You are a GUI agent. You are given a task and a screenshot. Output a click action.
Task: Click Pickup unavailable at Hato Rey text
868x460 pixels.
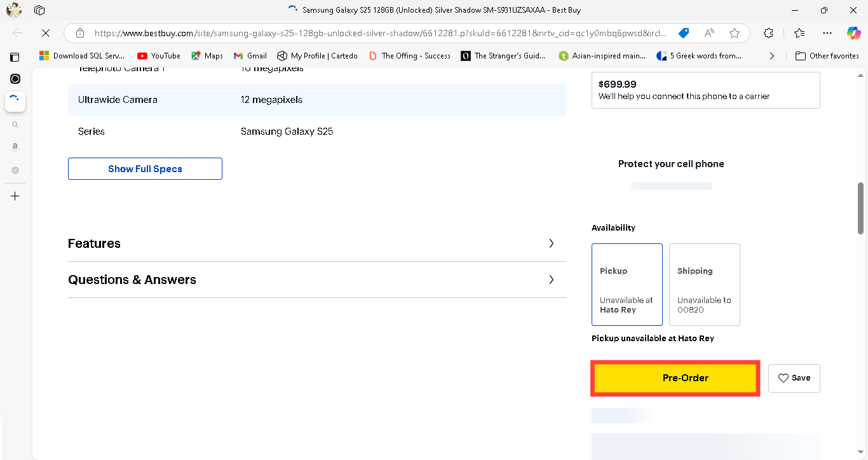coord(653,339)
